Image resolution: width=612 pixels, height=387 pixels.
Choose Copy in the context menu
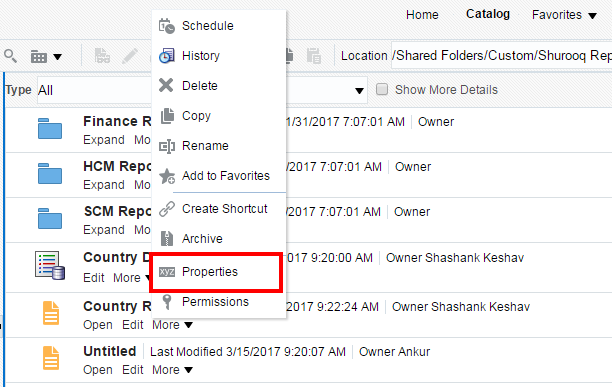coord(196,116)
